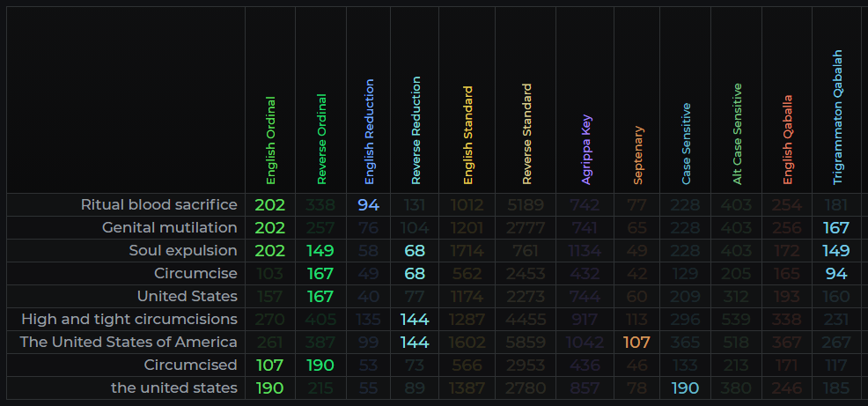This screenshot has height=406, width=868.
Task: Select "The United States of America" phrase
Action: pos(129,343)
